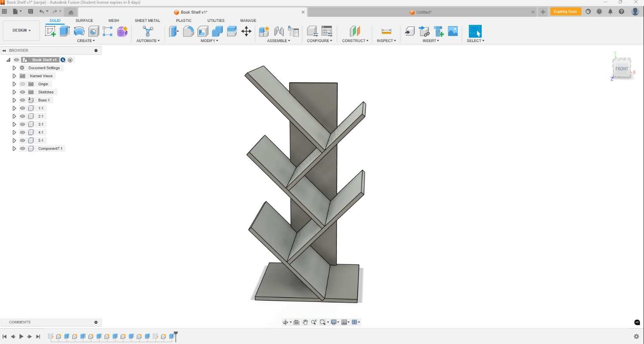Click the New Component icon

click(x=264, y=31)
